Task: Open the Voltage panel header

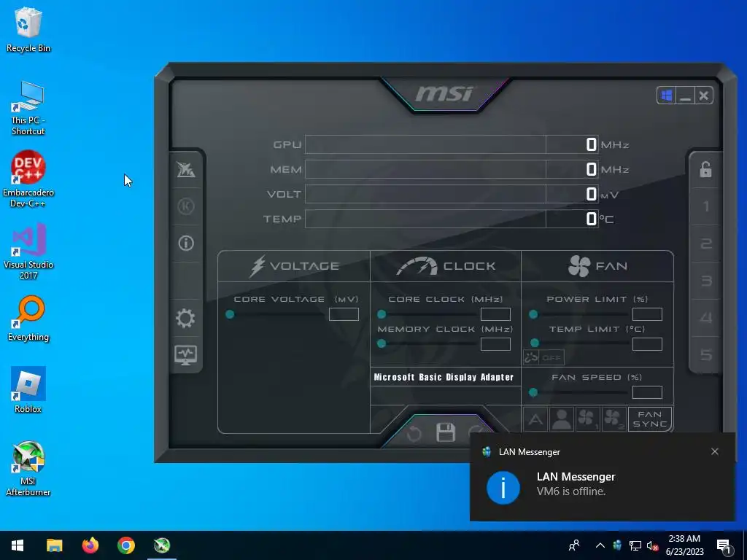Action: (294, 265)
